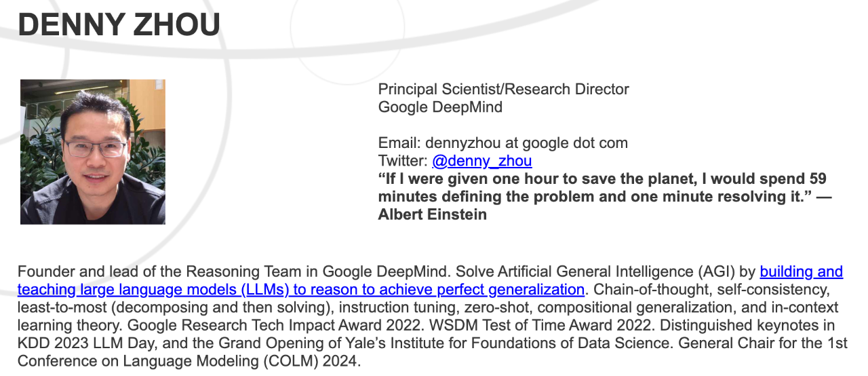
Task: Click the phrase Founder and lead
Action: (x=66, y=272)
